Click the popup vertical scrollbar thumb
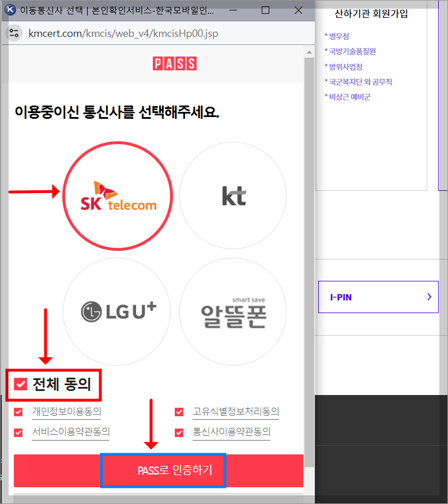448x504 pixels. [309, 262]
